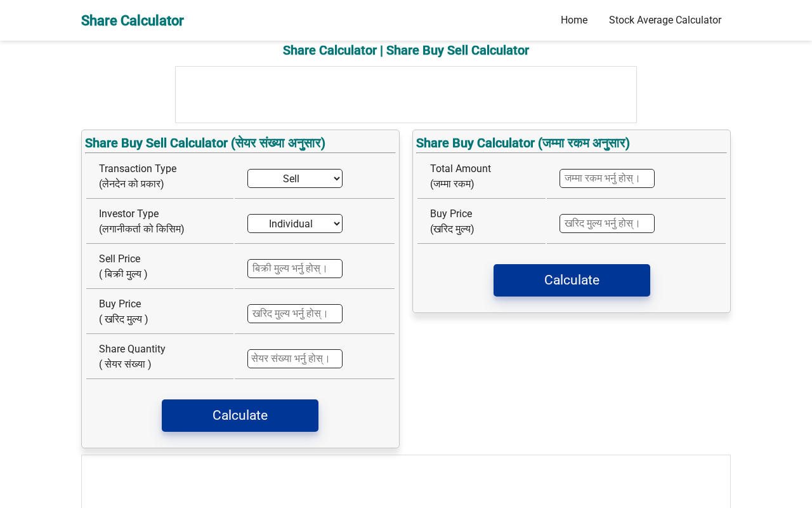Image resolution: width=812 pixels, height=508 pixels.
Task: Click the Sell Price input field
Action: [295, 269]
